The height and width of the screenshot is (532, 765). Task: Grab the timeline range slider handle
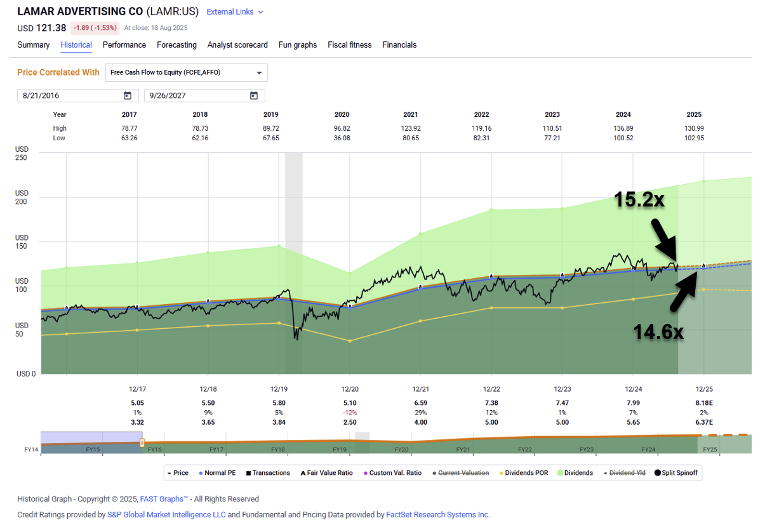pos(142,442)
